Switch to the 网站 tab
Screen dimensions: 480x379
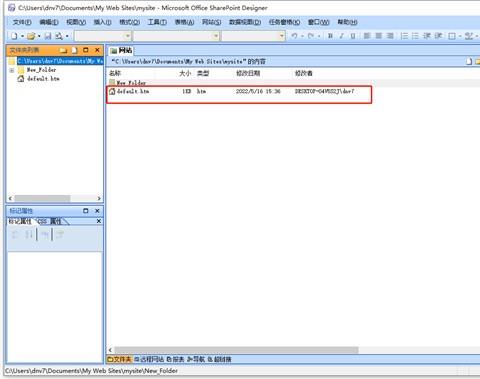[x=121, y=50]
